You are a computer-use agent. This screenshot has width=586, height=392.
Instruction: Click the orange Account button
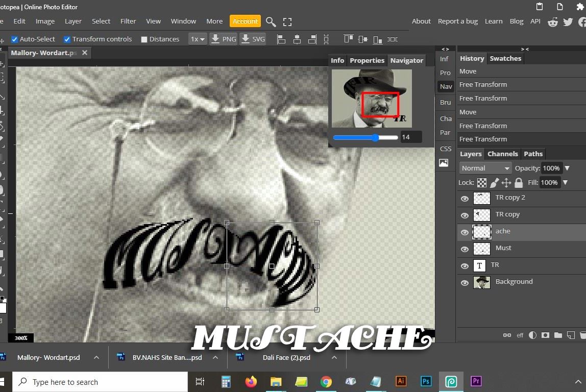(x=245, y=21)
